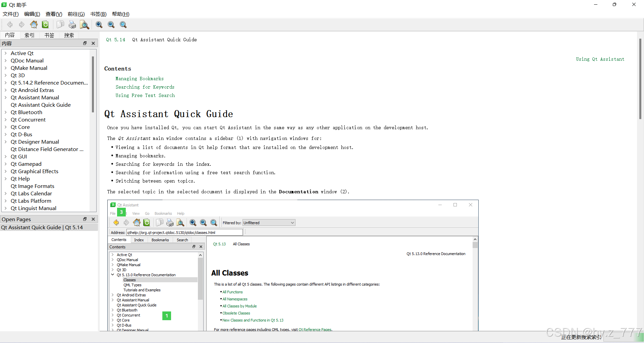Screen dimensions: 644x343
Task: Select Qt Concurrent in contents tree
Action: point(28,119)
